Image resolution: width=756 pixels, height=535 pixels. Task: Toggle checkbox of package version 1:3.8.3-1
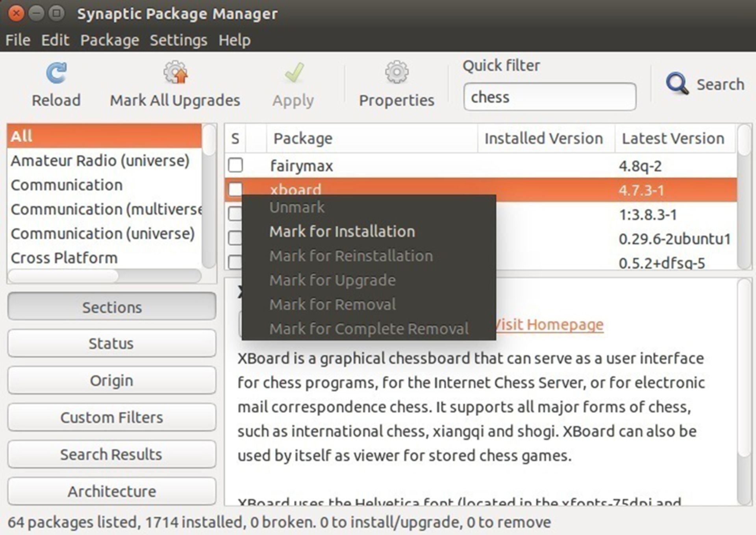point(235,213)
